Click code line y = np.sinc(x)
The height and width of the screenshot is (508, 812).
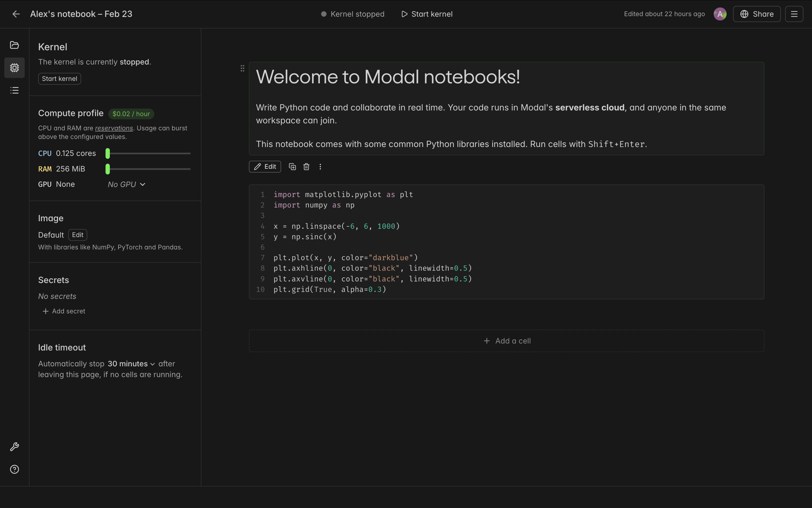click(305, 237)
